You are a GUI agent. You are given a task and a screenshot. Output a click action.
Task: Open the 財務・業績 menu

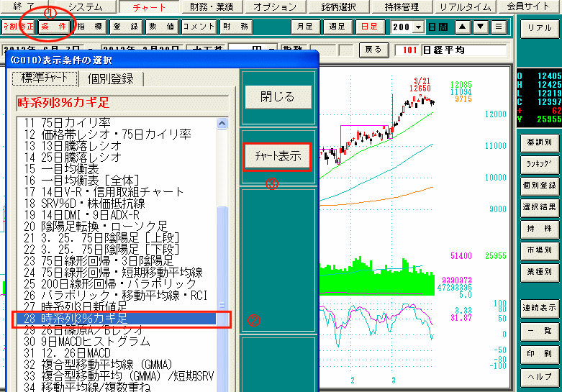point(212,6)
